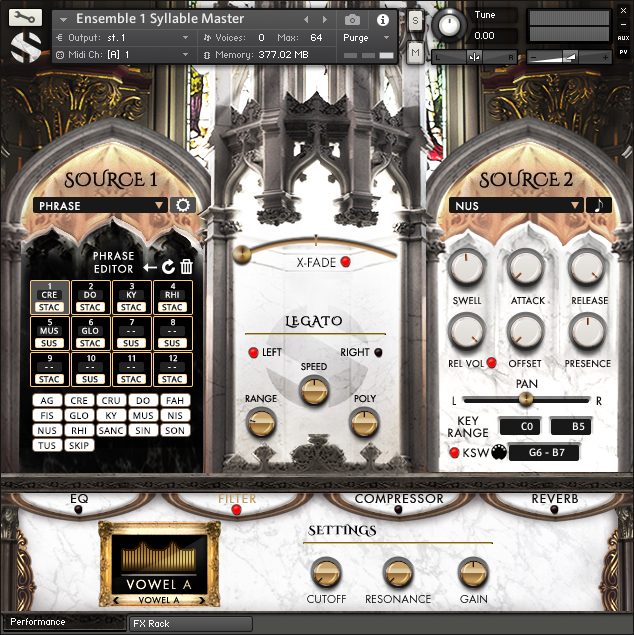The width and height of the screenshot is (634, 635).
Task: Open the instrument info icon
Action: (382, 20)
